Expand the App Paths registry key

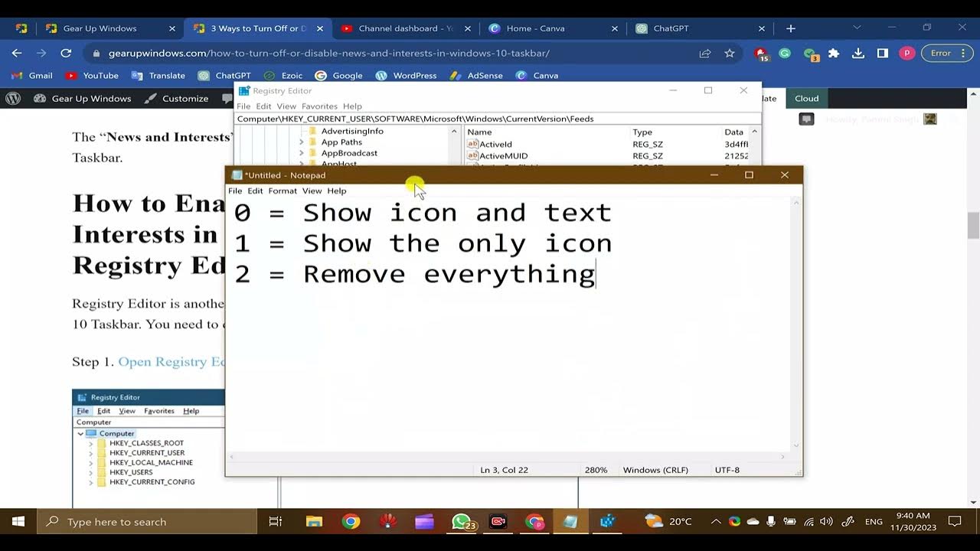click(x=301, y=142)
